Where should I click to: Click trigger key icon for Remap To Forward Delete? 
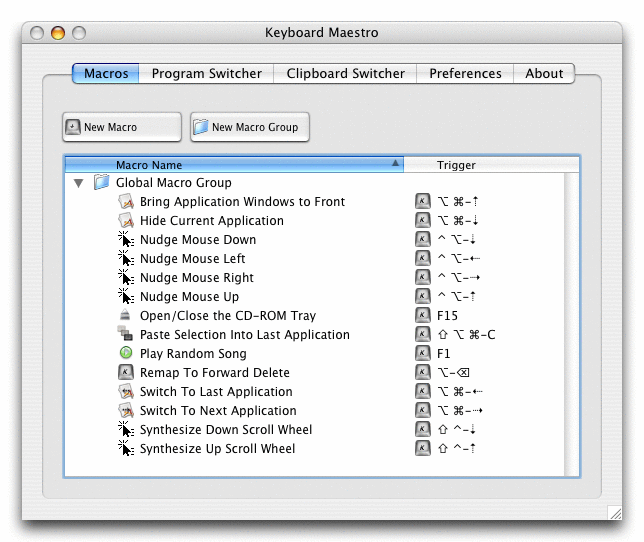(x=423, y=372)
